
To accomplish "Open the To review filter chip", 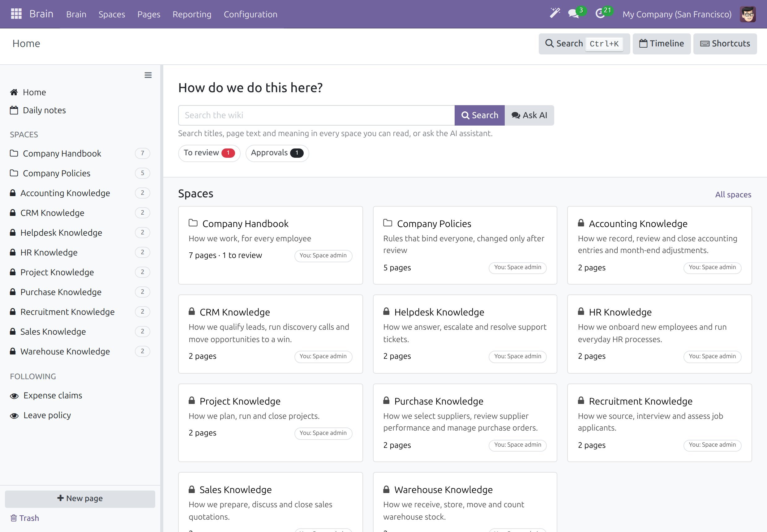I will point(209,153).
